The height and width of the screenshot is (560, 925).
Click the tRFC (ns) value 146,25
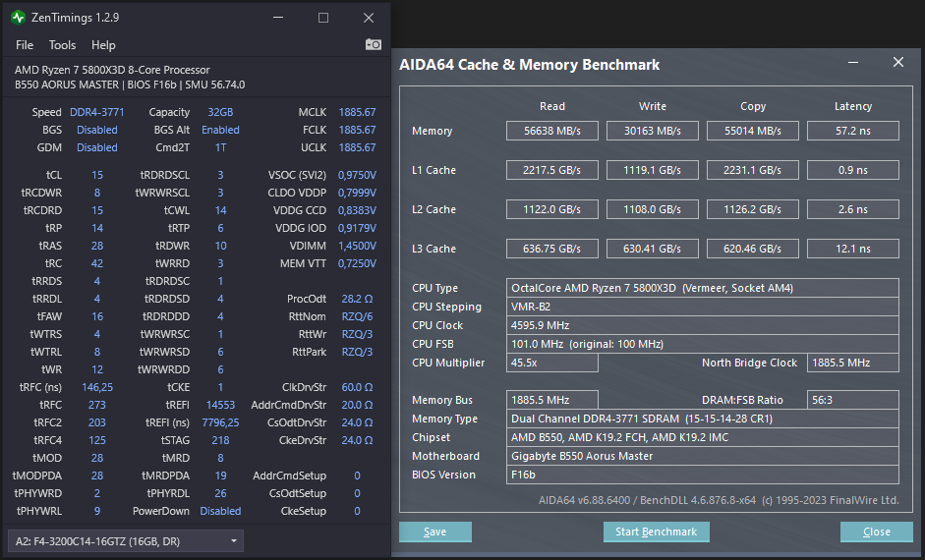click(96, 387)
